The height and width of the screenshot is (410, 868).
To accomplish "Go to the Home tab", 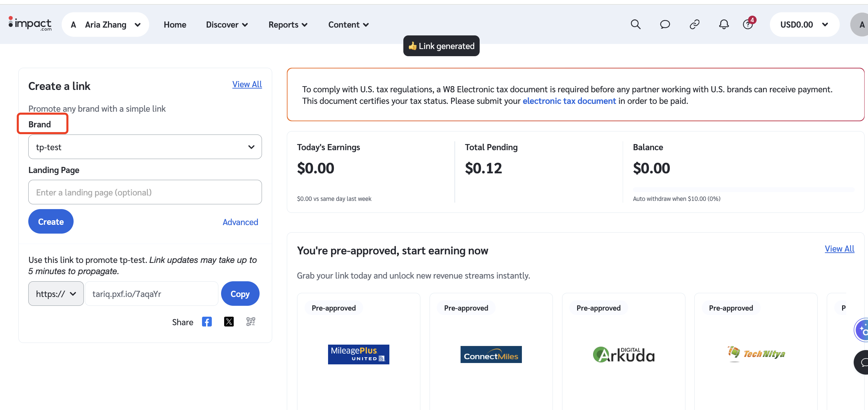I will tap(175, 25).
